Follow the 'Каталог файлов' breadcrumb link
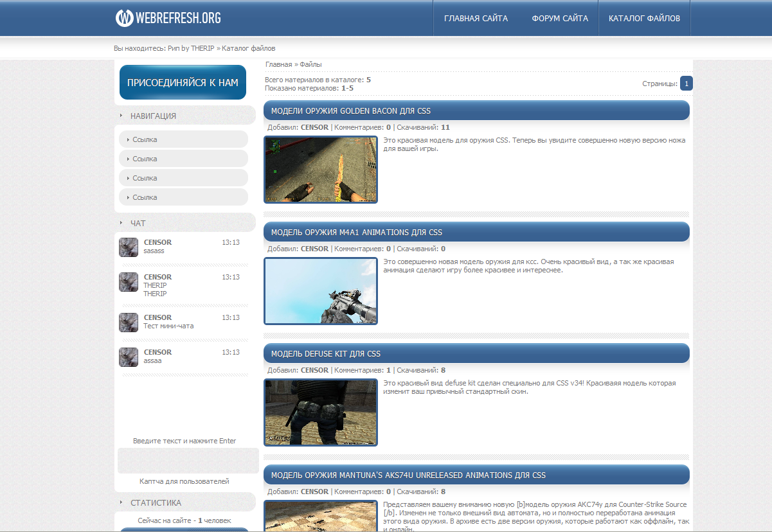772x532 pixels. pyautogui.click(x=249, y=48)
